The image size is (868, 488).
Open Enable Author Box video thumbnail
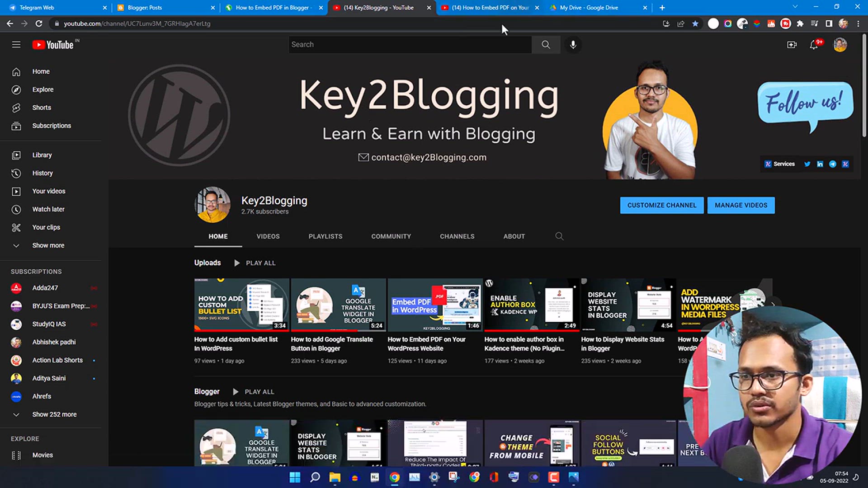[532, 305]
